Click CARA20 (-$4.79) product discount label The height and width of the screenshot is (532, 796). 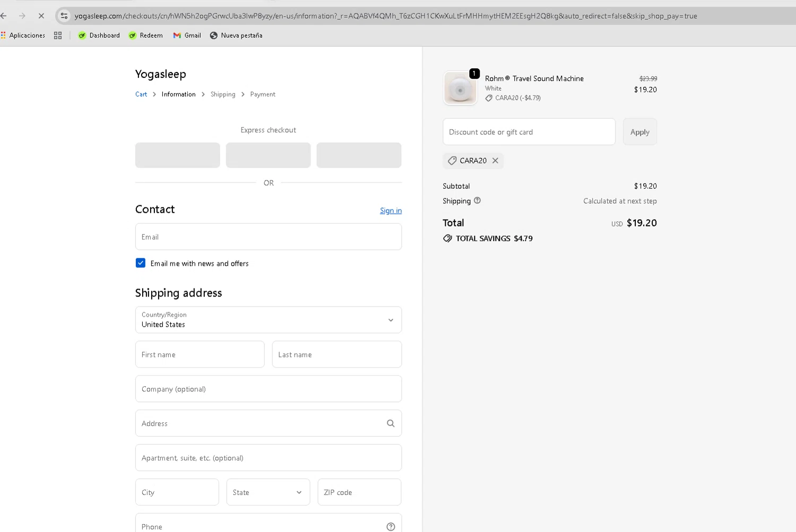(x=513, y=98)
